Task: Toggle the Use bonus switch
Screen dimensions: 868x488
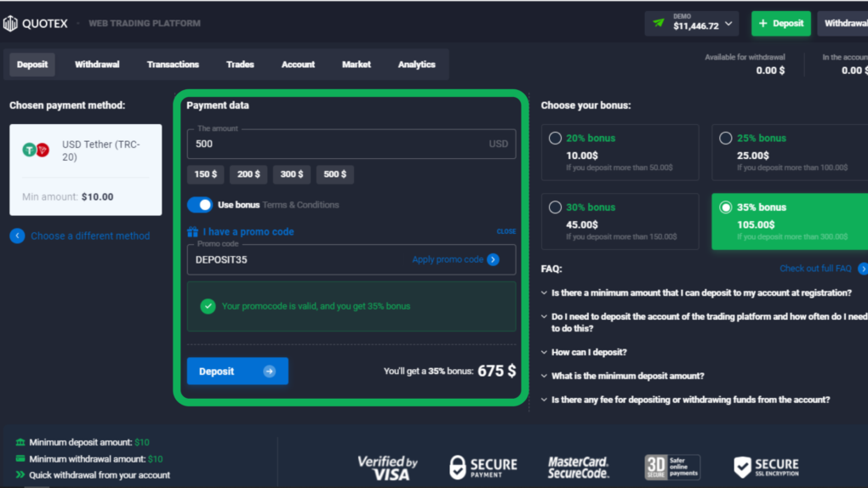Action: 200,205
